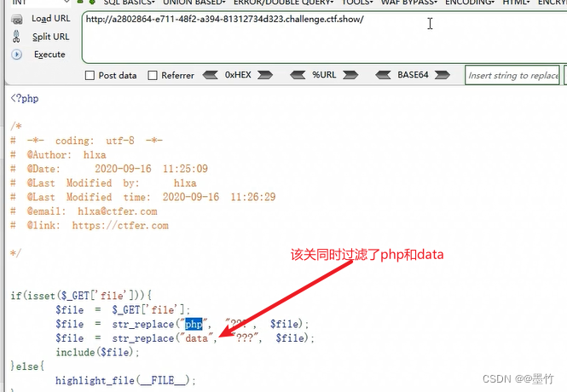The width and height of the screenshot is (567, 392).
Task: Click the 'include($file);' code line
Action: pyautogui.click(x=98, y=352)
